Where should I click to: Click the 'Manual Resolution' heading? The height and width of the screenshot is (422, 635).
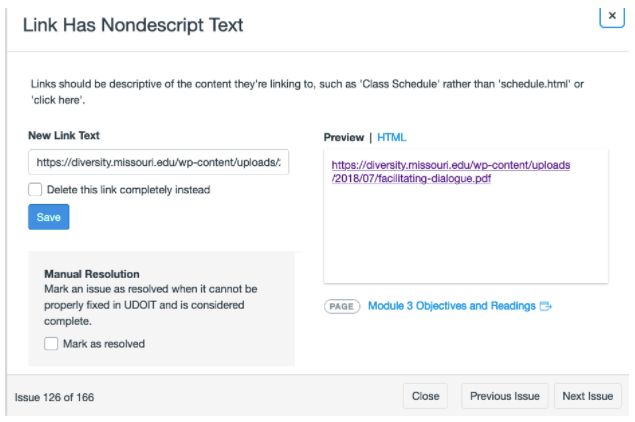92,273
